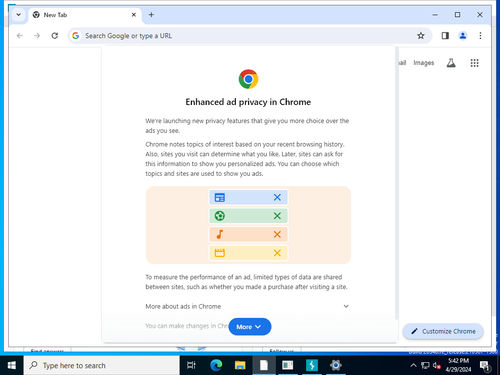The height and width of the screenshot is (375, 500).
Task: Open the Images link
Action: click(x=424, y=63)
